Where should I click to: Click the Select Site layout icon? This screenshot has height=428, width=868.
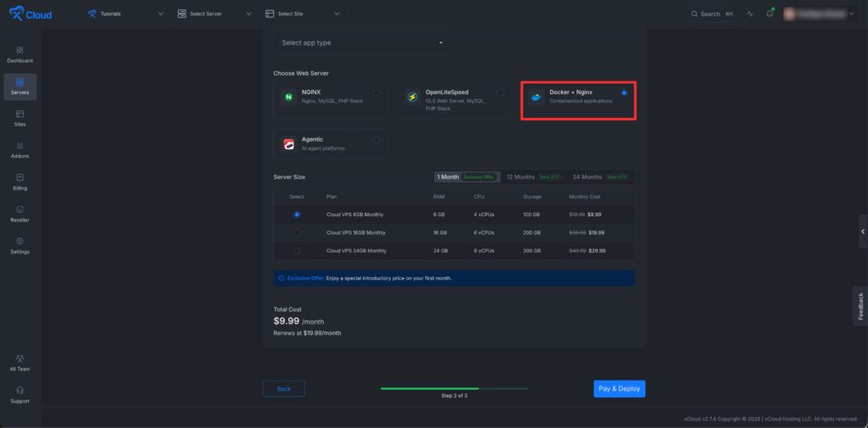270,14
